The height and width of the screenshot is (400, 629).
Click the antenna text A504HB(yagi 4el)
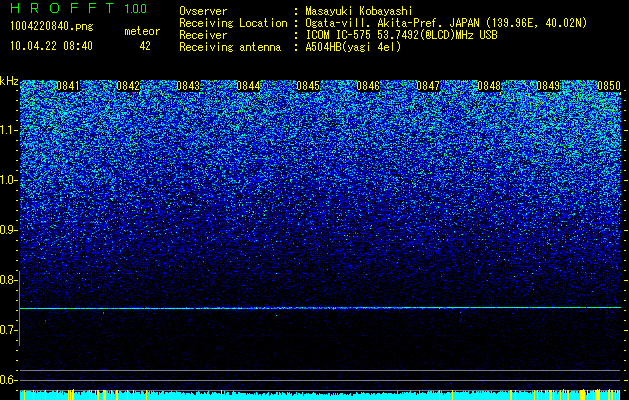pyautogui.click(x=353, y=47)
